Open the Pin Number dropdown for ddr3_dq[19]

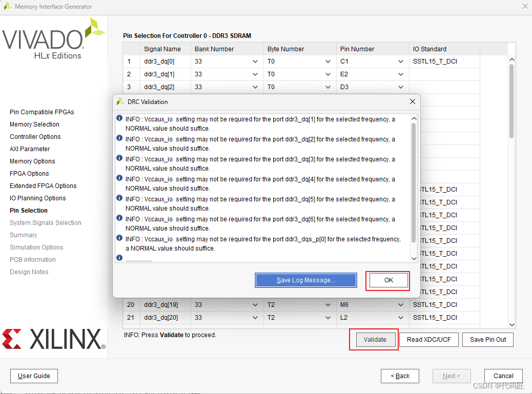[x=400, y=304]
